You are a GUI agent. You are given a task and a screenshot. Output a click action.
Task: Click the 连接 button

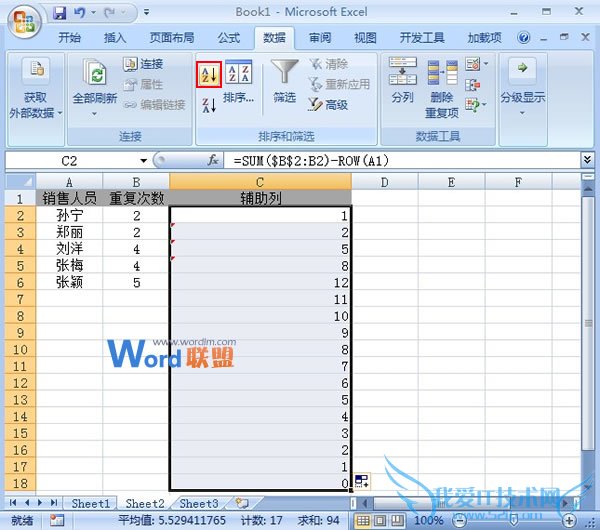pos(143,64)
